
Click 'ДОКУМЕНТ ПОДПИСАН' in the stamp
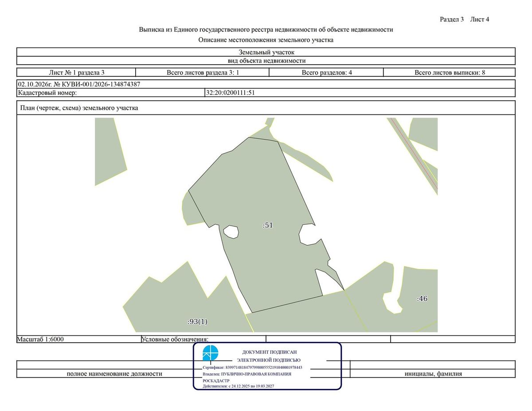coord(269,352)
